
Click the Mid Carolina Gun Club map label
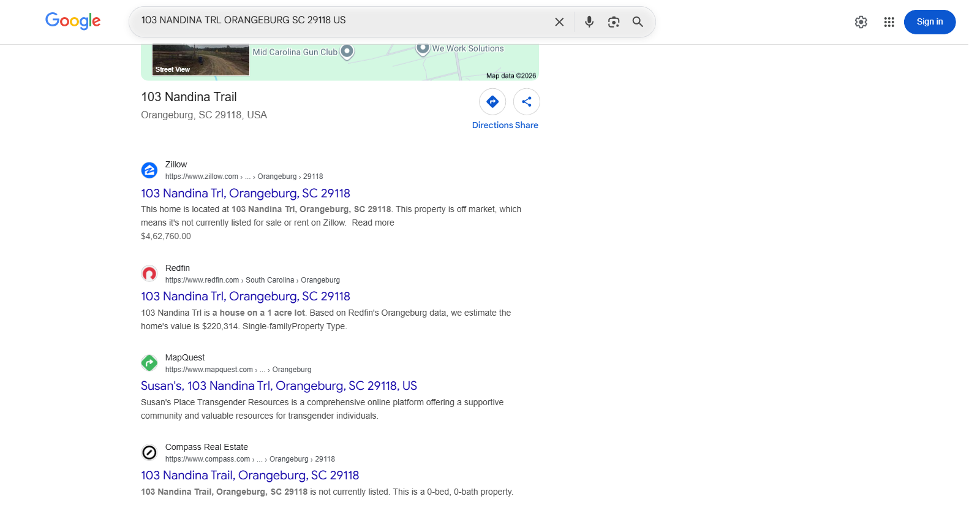click(x=295, y=52)
